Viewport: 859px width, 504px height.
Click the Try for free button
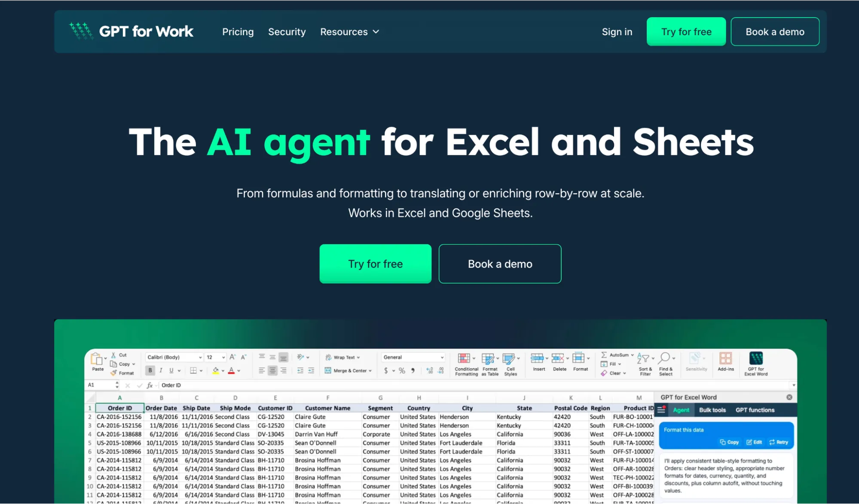pyautogui.click(x=375, y=264)
